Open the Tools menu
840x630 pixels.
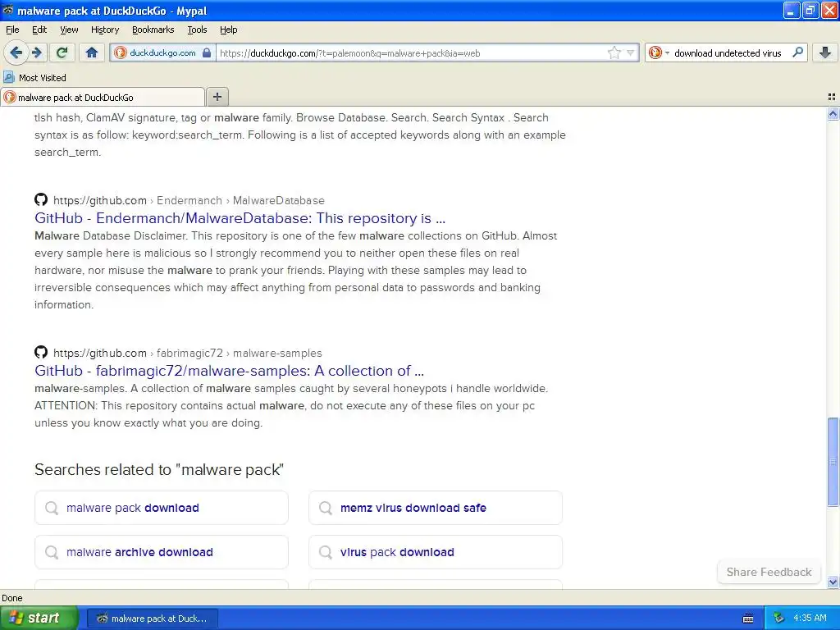pos(197,30)
